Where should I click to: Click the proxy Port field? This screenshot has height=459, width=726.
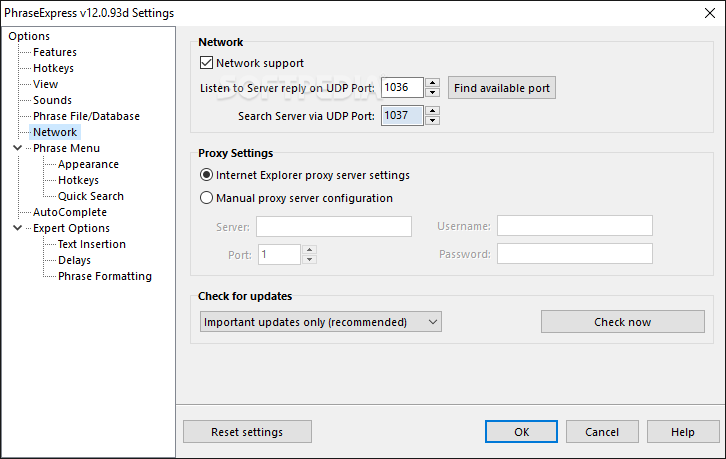point(279,254)
